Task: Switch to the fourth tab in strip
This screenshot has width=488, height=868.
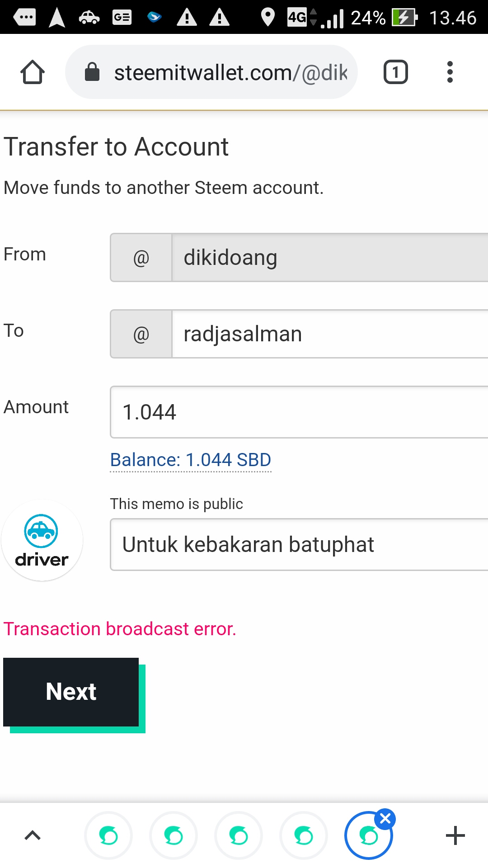Action: [x=304, y=835]
